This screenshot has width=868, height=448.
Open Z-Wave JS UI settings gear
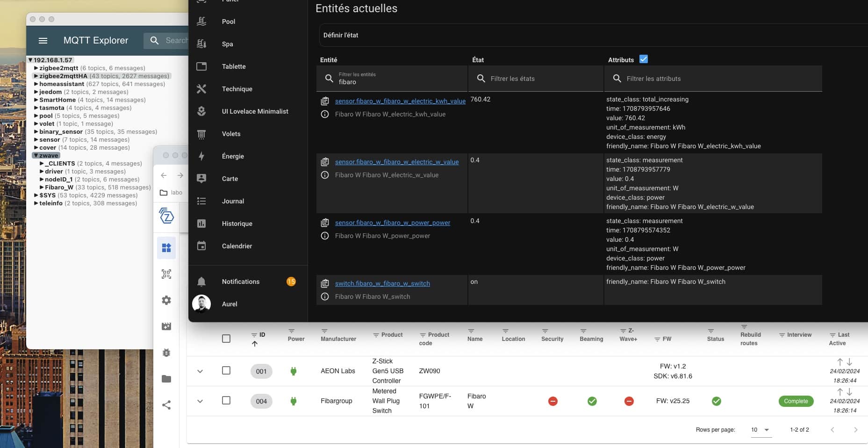click(x=166, y=300)
